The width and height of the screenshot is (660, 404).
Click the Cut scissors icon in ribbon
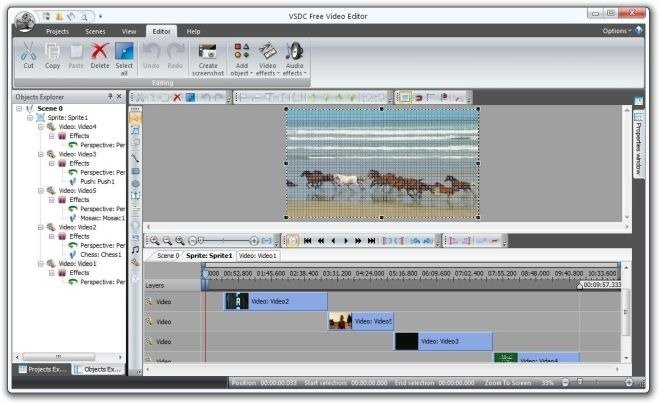[x=28, y=53]
